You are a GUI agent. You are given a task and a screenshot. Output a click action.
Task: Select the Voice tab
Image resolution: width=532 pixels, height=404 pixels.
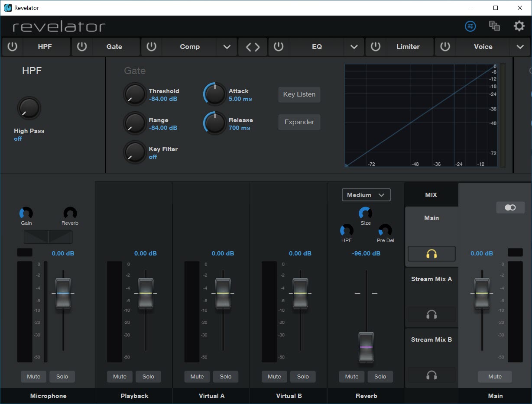(483, 47)
